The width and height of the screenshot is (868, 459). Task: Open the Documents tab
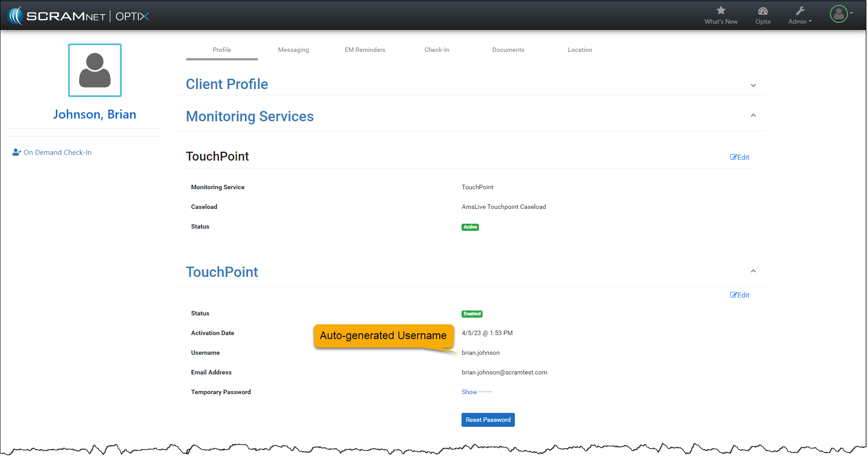[x=508, y=50]
